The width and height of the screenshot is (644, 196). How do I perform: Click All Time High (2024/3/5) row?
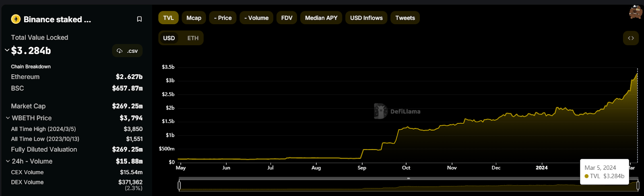point(76,129)
